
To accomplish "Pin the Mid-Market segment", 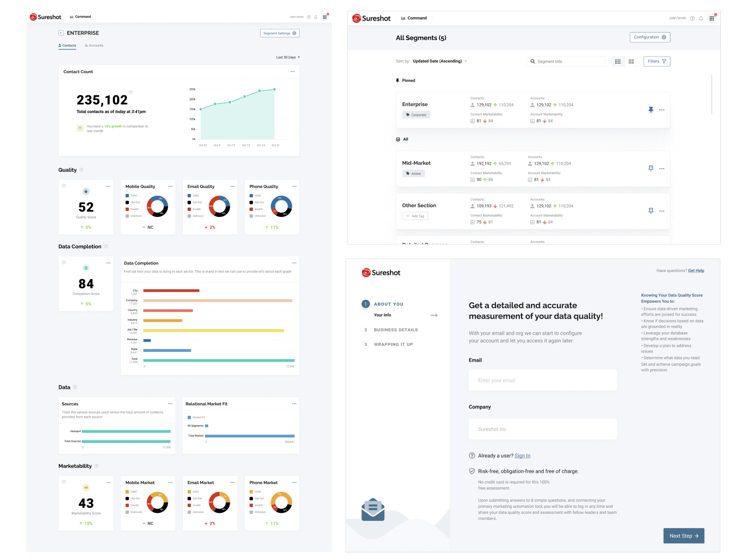I will click(x=650, y=168).
